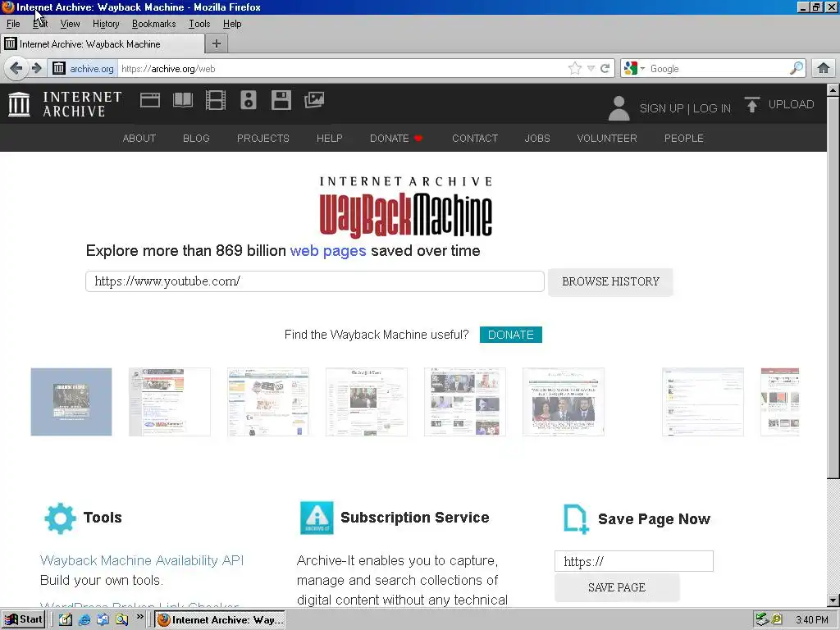Click the teal DONATE button
The width and height of the screenshot is (840, 630).
[x=510, y=335]
